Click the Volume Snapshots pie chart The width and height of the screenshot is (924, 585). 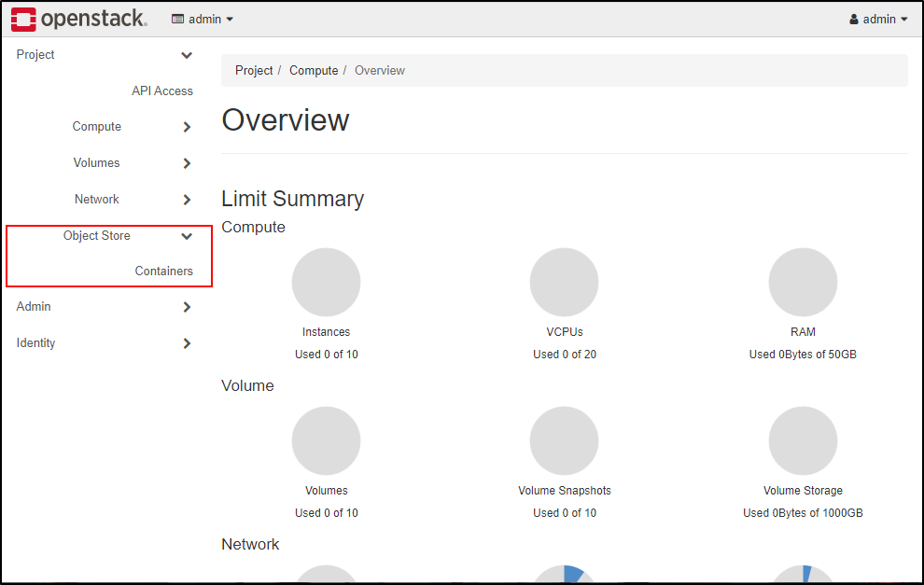pyautogui.click(x=564, y=440)
